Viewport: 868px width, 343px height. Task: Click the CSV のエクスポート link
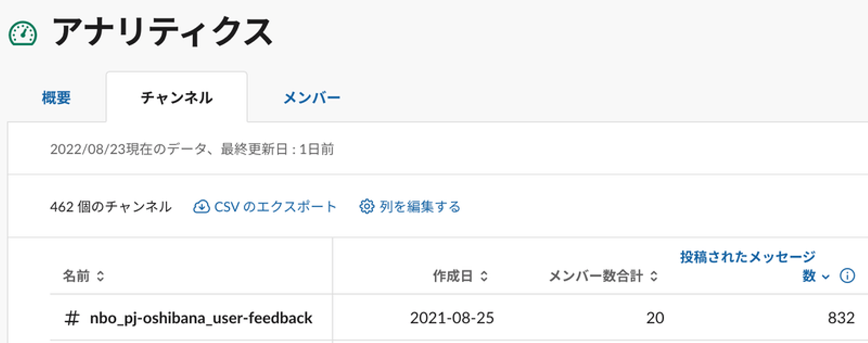pyautogui.click(x=275, y=207)
